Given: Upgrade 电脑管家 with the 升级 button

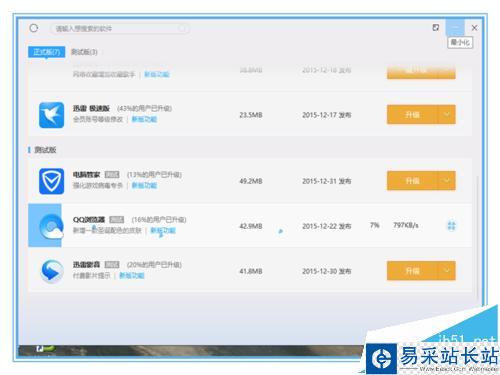Looking at the screenshot, I should 412,181.
